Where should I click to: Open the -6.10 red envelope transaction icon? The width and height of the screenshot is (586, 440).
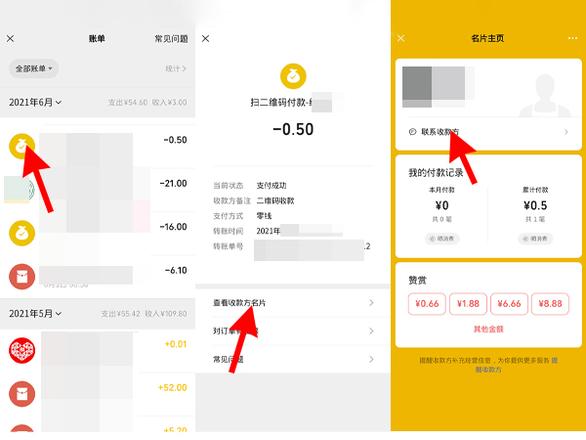point(22,277)
